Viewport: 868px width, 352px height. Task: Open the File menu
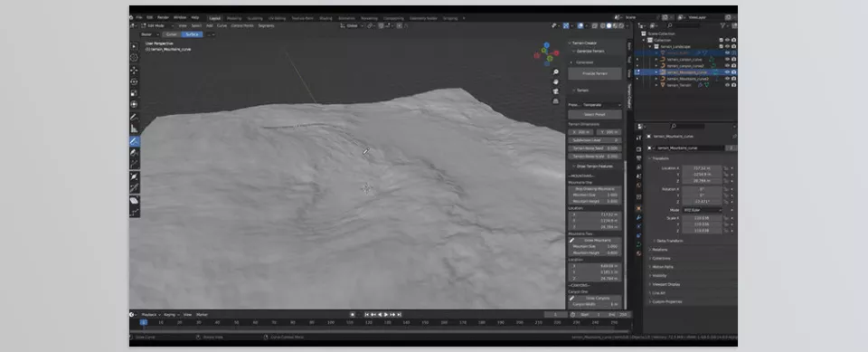click(x=139, y=18)
